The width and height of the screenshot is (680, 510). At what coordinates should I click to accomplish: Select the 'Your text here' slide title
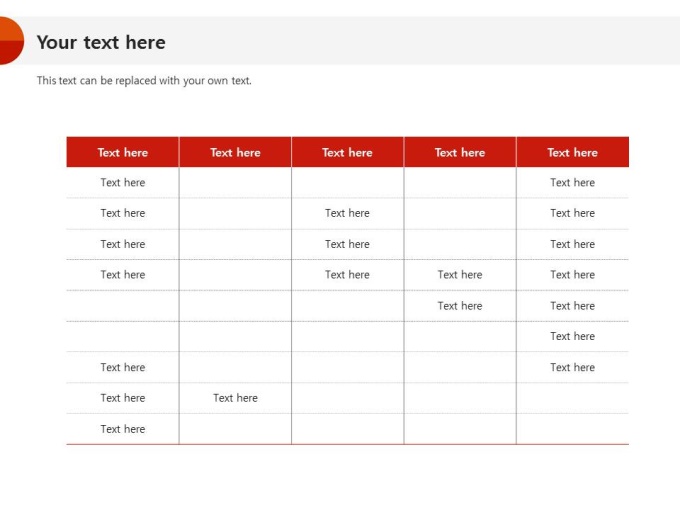click(x=101, y=42)
